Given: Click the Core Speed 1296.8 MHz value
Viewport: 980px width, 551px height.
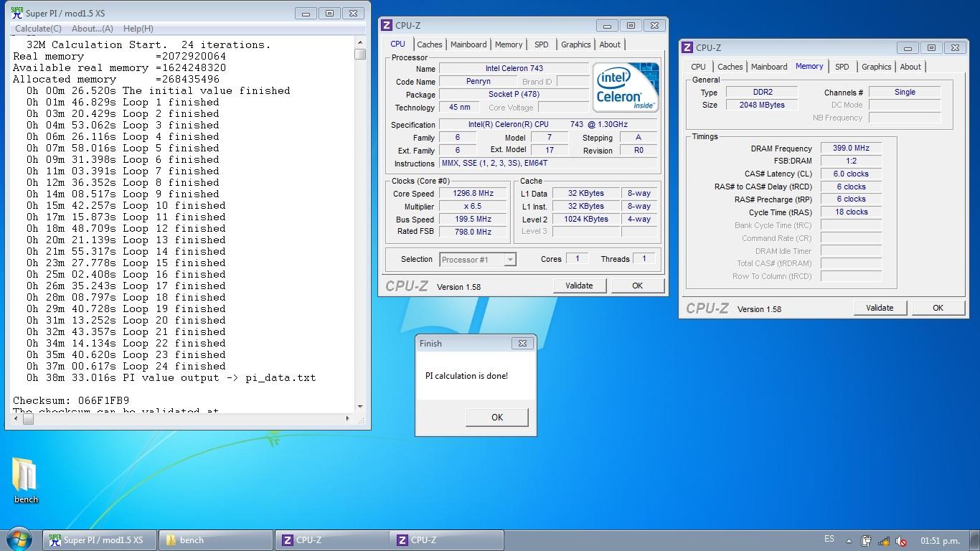Looking at the screenshot, I should (x=473, y=194).
